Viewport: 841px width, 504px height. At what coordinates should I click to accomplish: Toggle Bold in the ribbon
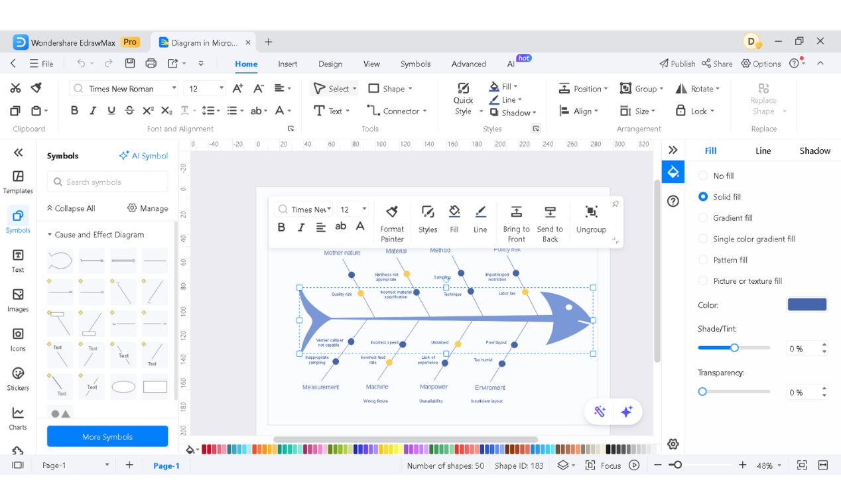(74, 111)
